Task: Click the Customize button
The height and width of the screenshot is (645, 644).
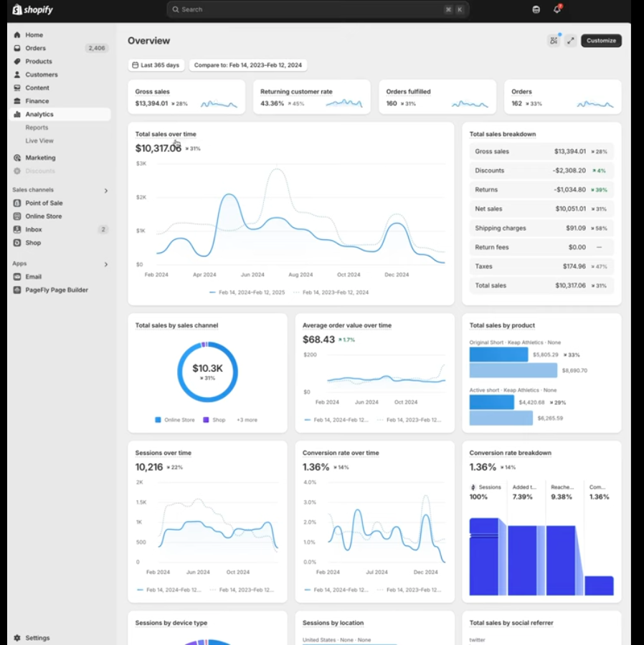Action: pos(601,41)
